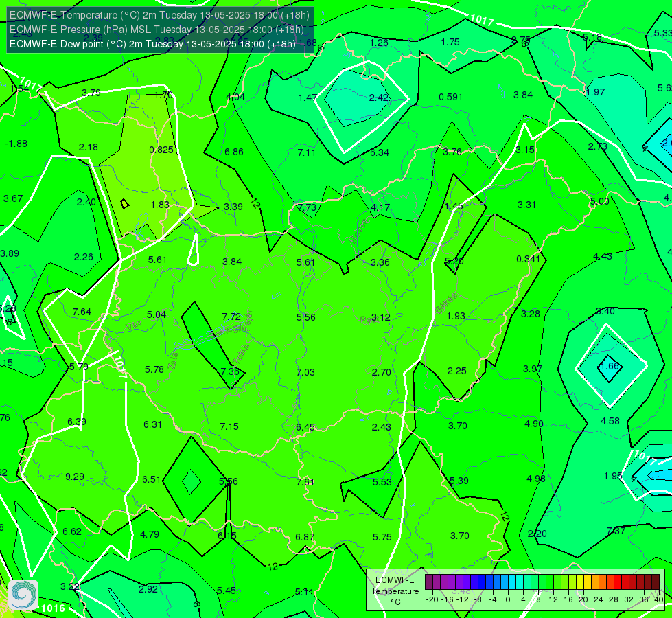Click the Vas county label
Screen dimensions: 672x618
tap(134, 325)
